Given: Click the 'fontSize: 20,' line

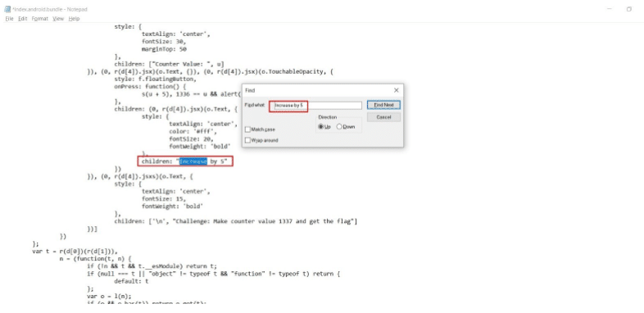Looking at the screenshot, I should pyautogui.click(x=191, y=138).
